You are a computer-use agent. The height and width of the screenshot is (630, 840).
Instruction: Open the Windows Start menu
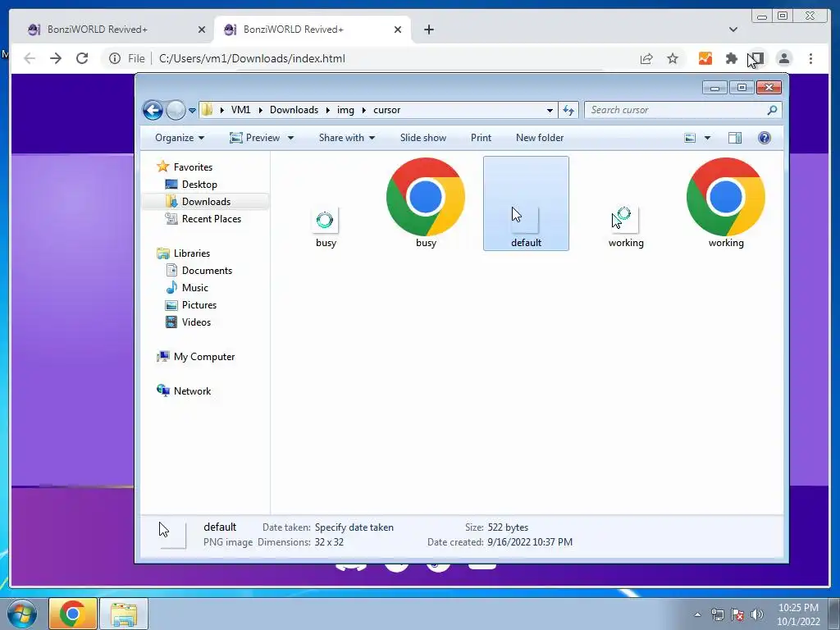coord(22,614)
